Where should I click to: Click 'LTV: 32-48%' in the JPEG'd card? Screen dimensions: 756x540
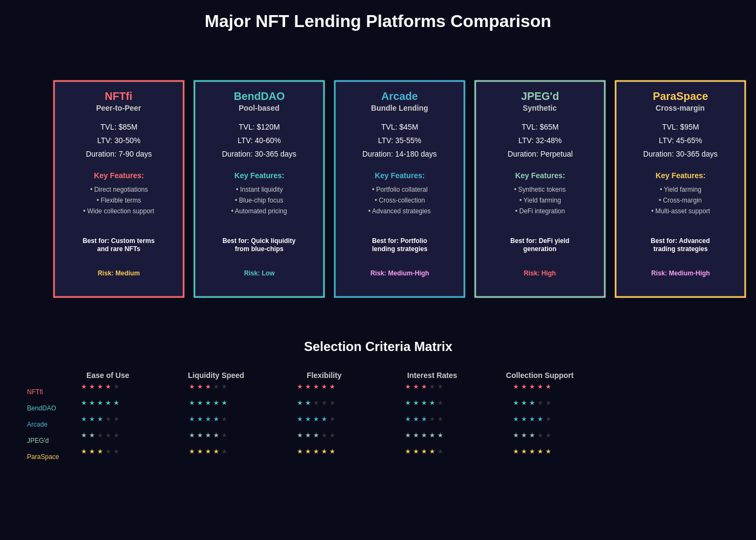540,140
